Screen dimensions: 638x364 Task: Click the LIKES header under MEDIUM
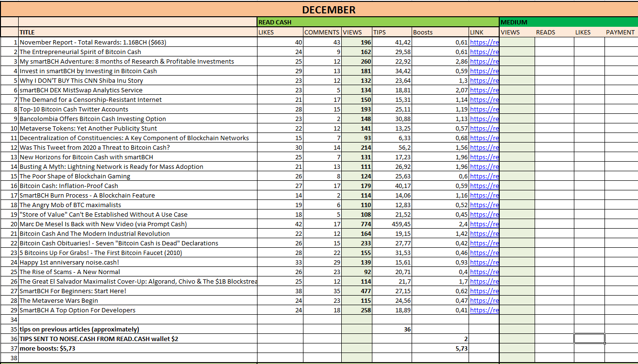pyautogui.click(x=589, y=33)
